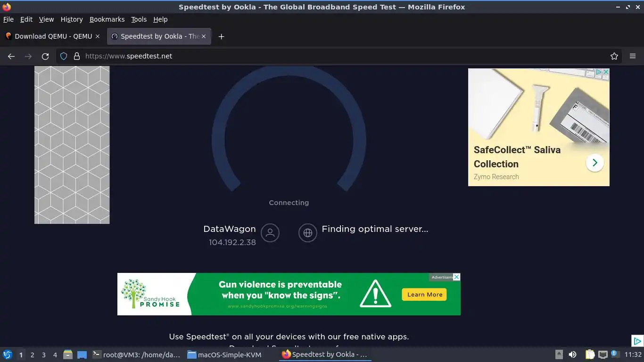Screen dimensions: 644x362
Task: Open the Firefox hamburger application menu
Action: coord(633,56)
